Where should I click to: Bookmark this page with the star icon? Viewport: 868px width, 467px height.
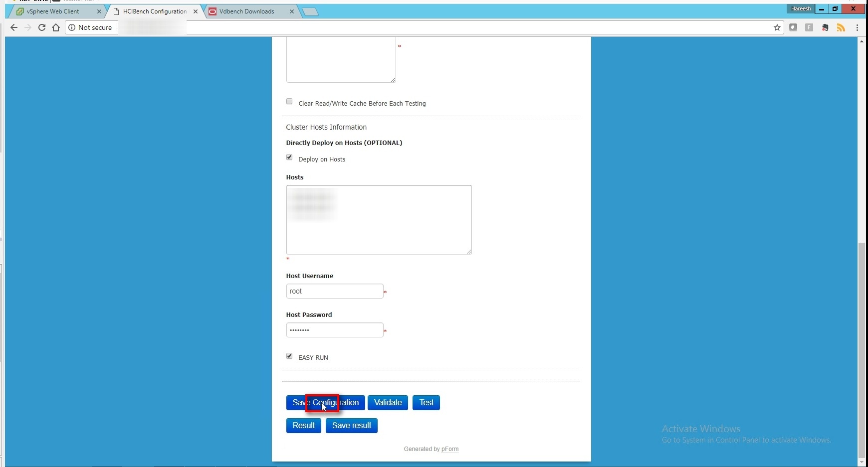click(777, 27)
